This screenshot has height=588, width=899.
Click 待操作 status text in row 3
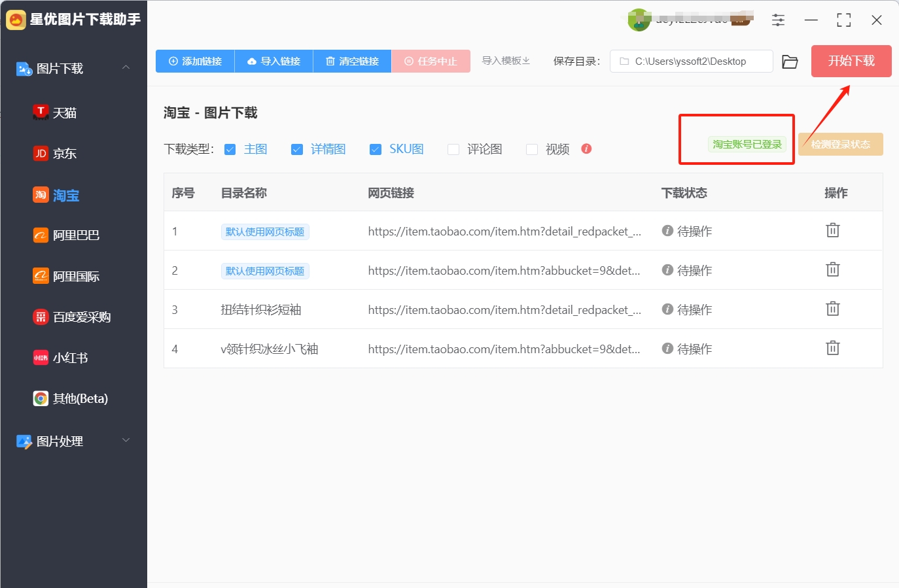tap(695, 309)
